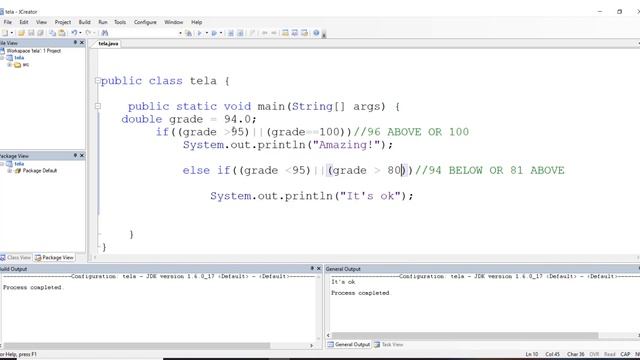Open the File menu
Image resolution: width=640 pixels, height=360 pixels.
point(8,22)
